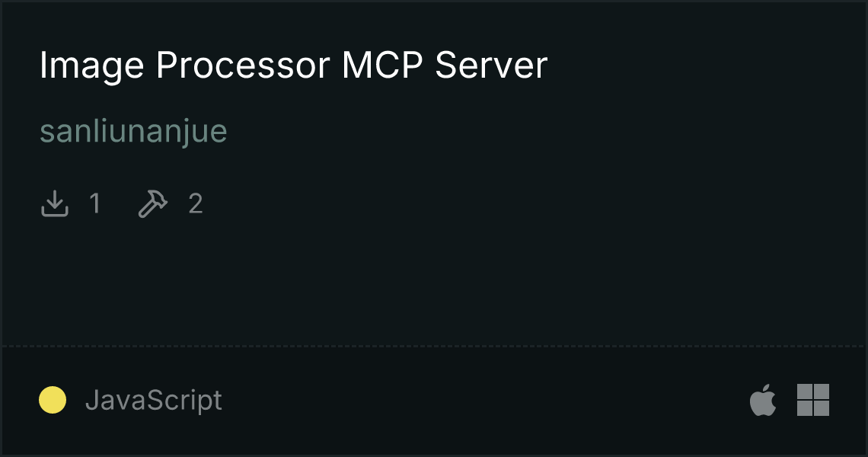Click the Apple macOS platform icon
The width and height of the screenshot is (868, 457).
(763, 399)
